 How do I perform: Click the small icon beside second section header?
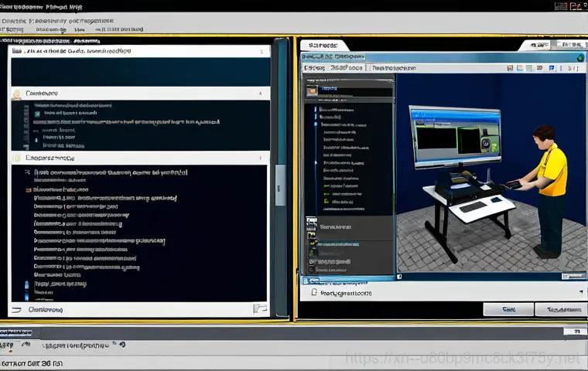16,158
